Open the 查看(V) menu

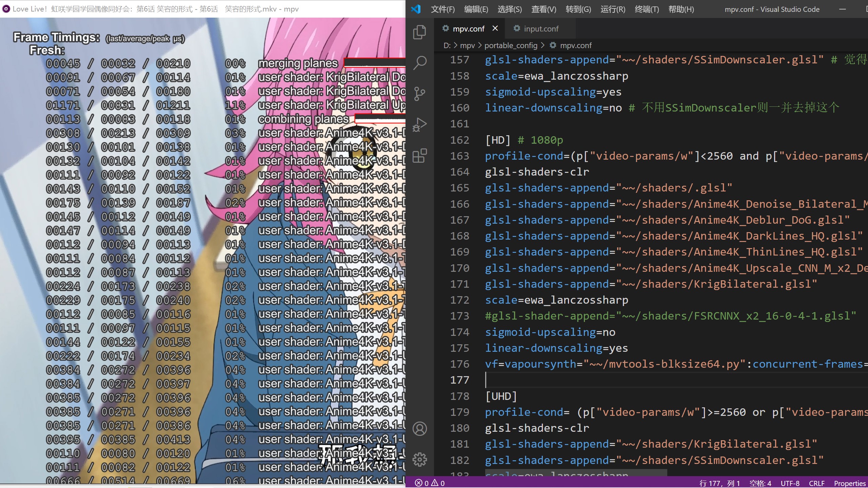click(544, 9)
